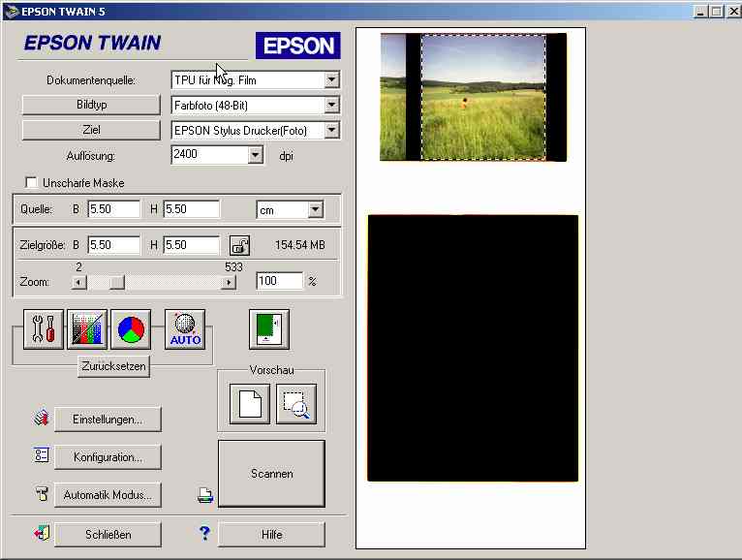Expand the Auflösung 2400 dpi dropdown
This screenshot has width=742, height=560.
(x=255, y=154)
